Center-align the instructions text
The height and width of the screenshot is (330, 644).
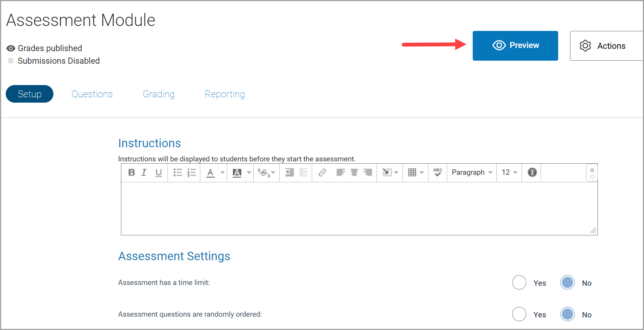(354, 172)
